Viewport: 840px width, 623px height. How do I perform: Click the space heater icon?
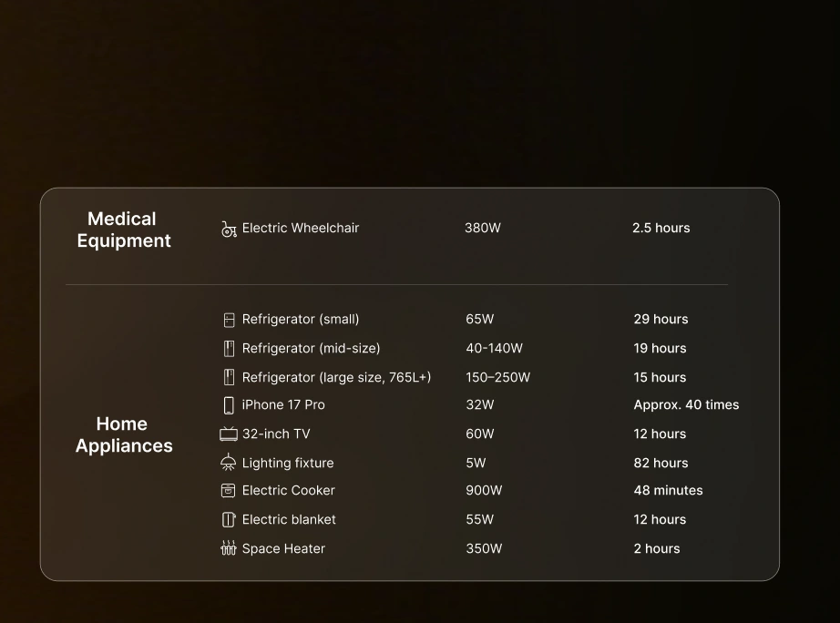(228, 548)
